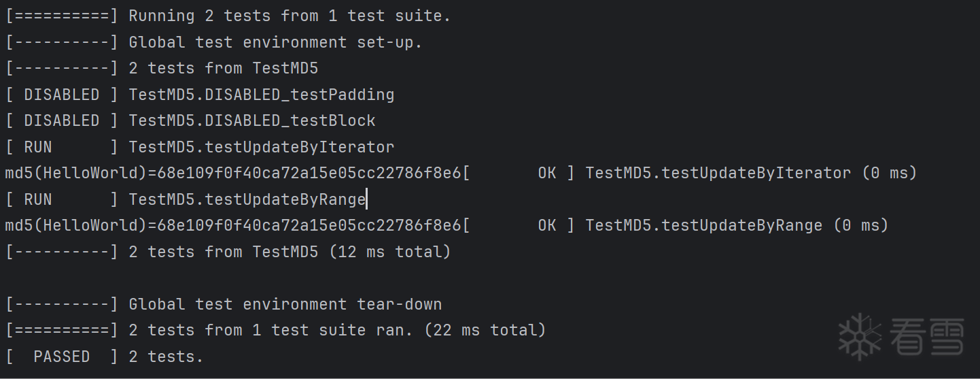The height and width of the screenshot is (379, 980).
Task: Click TestMD5.testUpdateByIterator on the RUN line
Action: point(261,147)
